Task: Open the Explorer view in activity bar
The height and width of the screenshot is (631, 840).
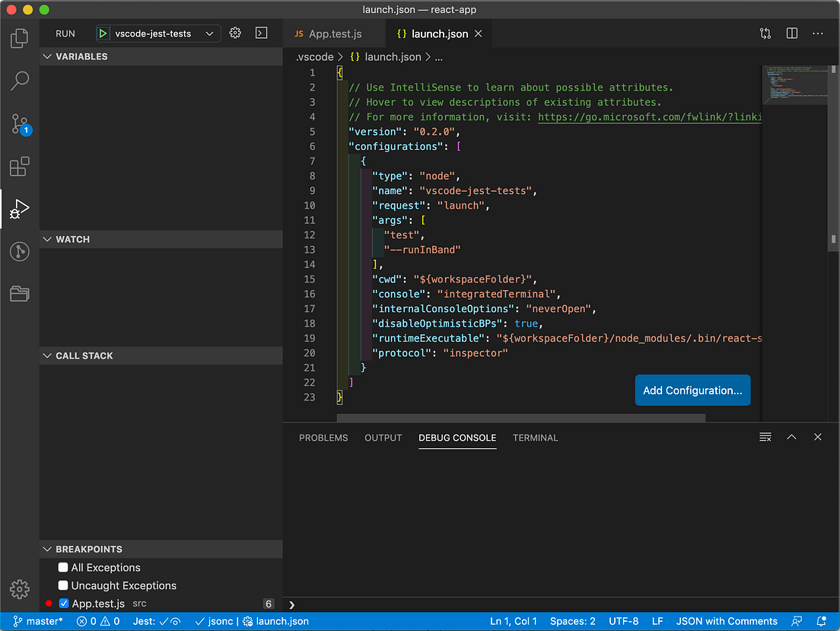Action: point(19,38)
